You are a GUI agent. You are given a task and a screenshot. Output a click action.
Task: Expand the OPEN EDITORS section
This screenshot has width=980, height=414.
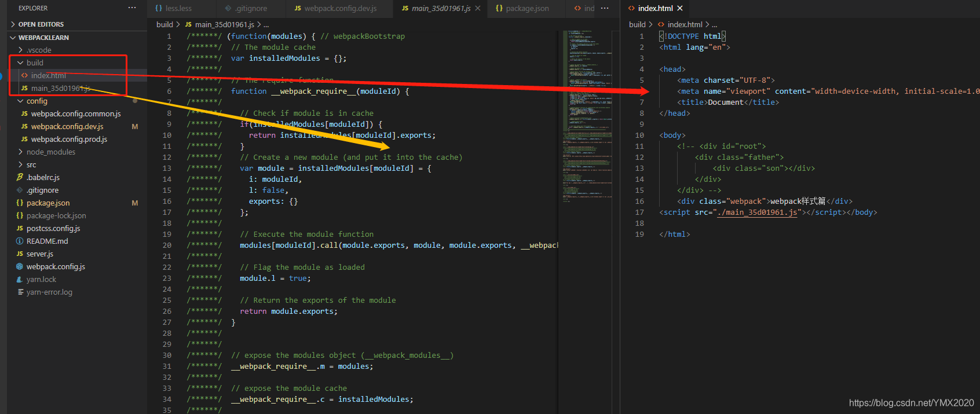[77, 24]
